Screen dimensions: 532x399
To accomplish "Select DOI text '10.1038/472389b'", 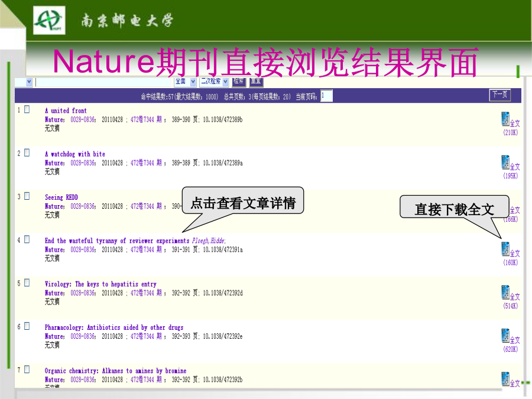I will pos(223,119).
